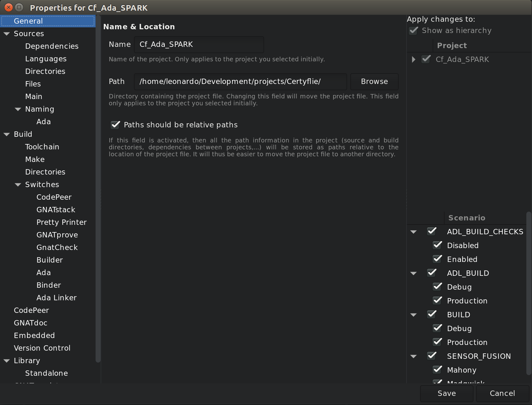The width and height of the screenshot is (532, 405).
Task: Uncheck Production under BUILD
Action: pos(437,342)
